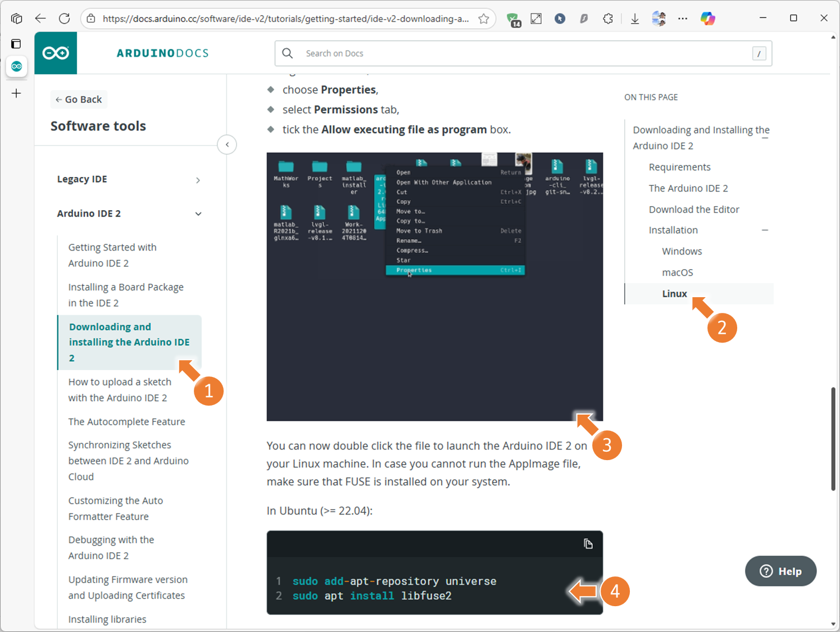Open Downloads icon in toolbar
The width and height of the screenshot is (840, 632).
[x=635, y=19]
